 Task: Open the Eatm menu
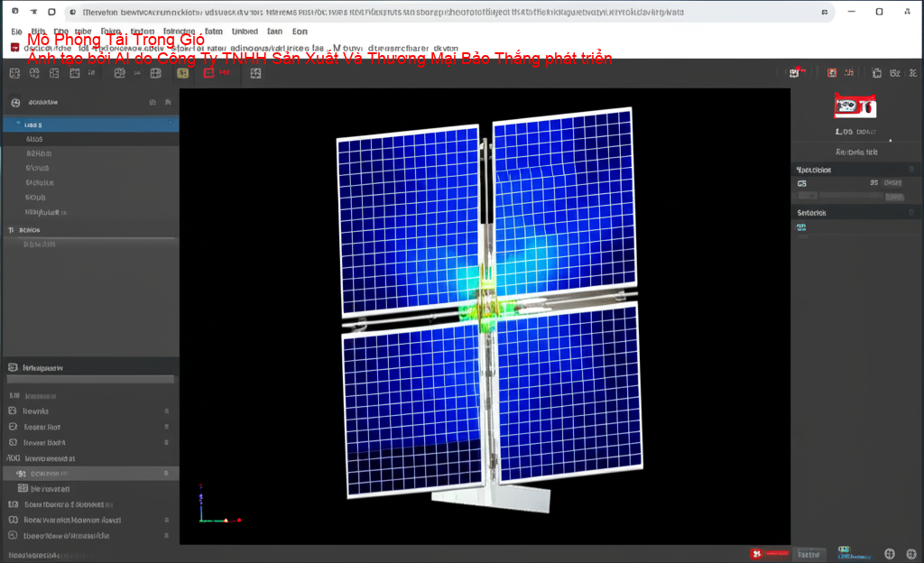click(x=214, y=32)
